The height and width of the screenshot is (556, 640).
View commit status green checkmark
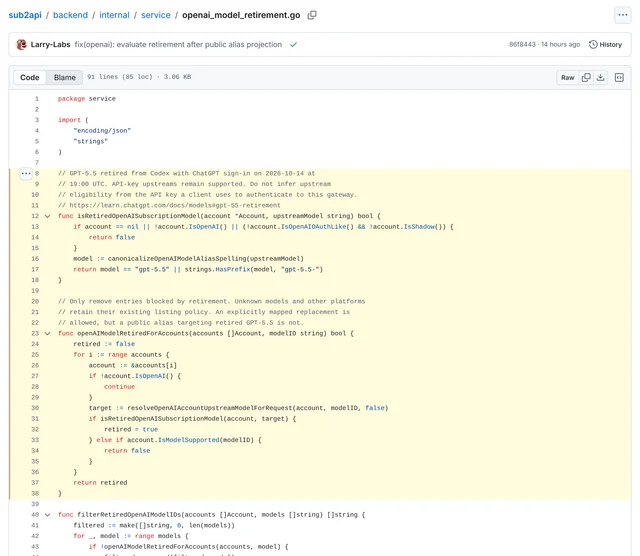pos(293,44)
